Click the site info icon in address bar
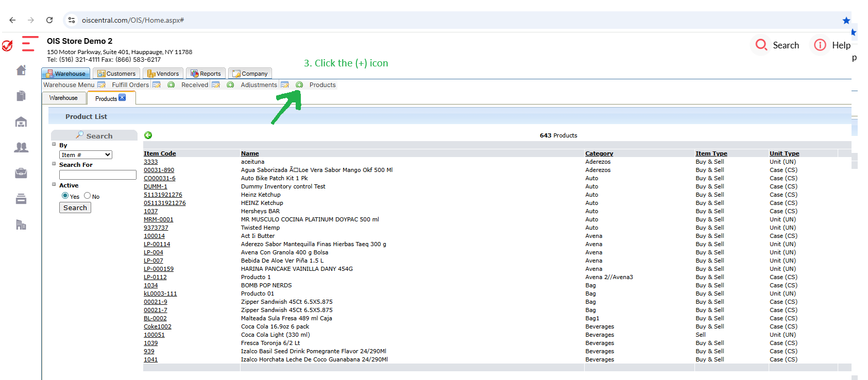This screenshot has width=868, height=380. [x=72, y=20]
